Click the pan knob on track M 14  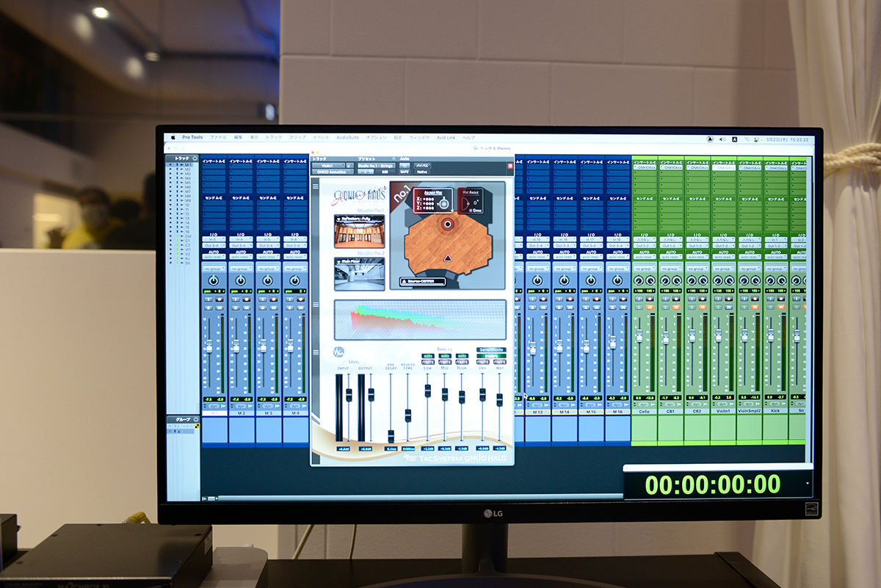[x=565, y=281]
